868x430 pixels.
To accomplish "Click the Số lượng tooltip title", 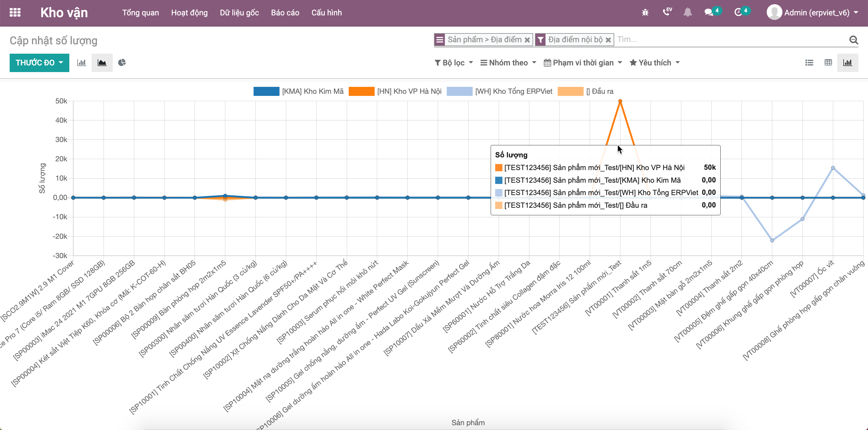I will click(511, 155).
